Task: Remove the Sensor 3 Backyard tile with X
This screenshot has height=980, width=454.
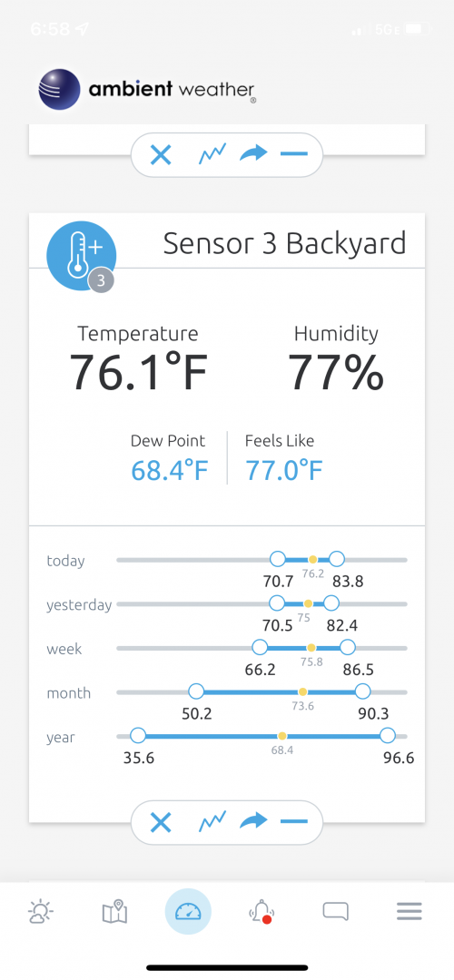Action: pyautogui.click(x=161, y=823)
